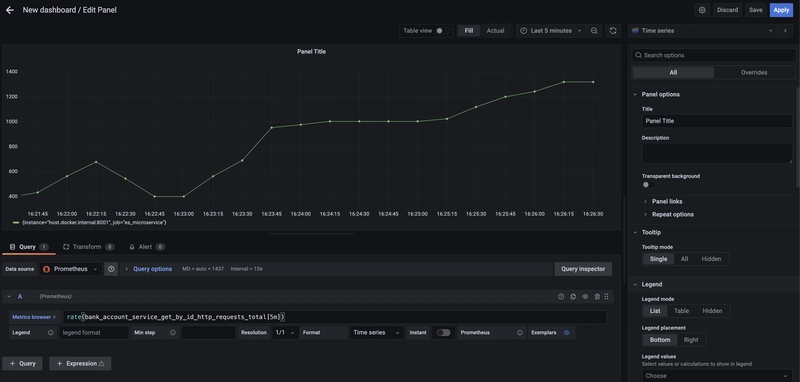Image resolution: width=800 pixels, height=382 pixels.
Task: Set tooltip mode to Hidden
Action: pos(711,259)
